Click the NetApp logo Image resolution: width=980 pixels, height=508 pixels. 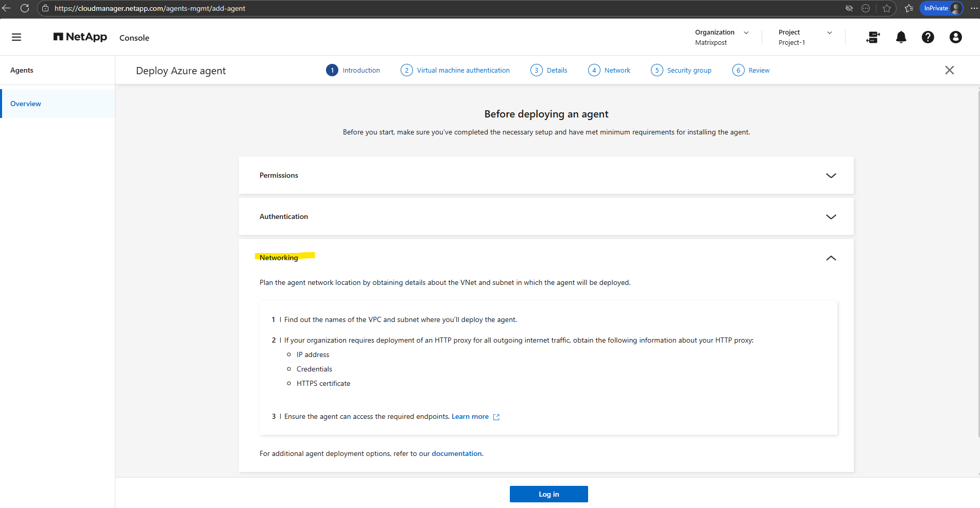[x=80, y=37]
